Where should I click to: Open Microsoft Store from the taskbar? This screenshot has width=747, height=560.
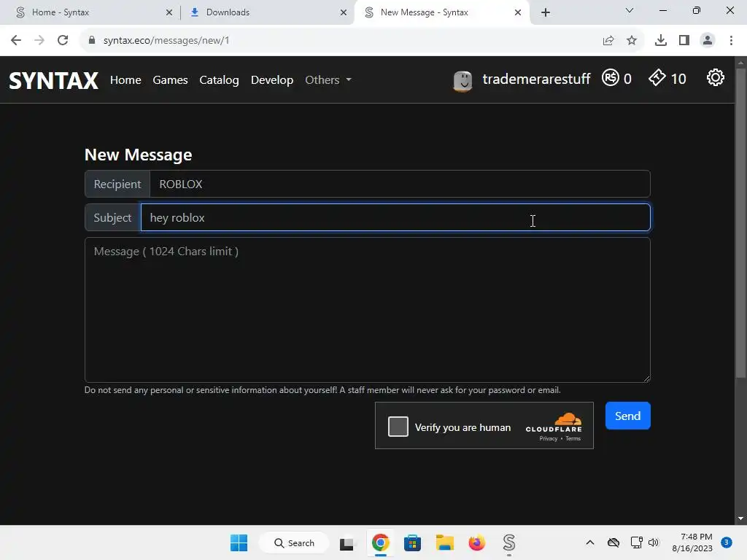coord(413,542)
